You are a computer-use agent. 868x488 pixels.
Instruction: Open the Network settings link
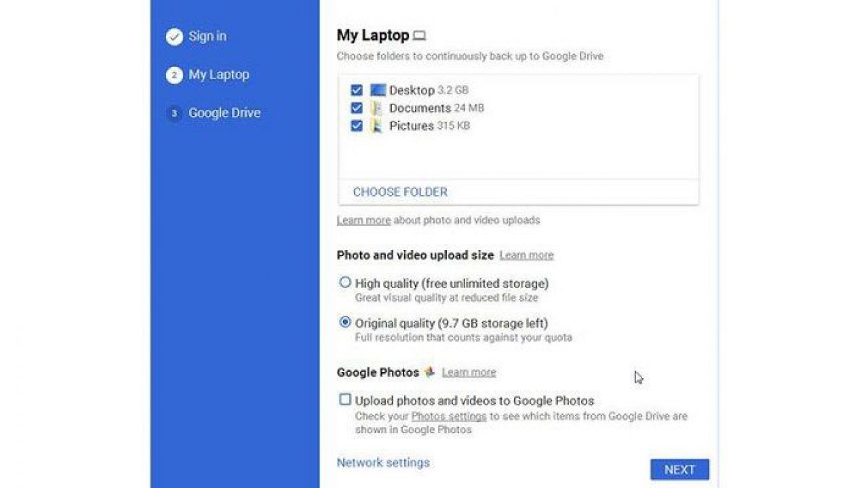coord(383,462)
